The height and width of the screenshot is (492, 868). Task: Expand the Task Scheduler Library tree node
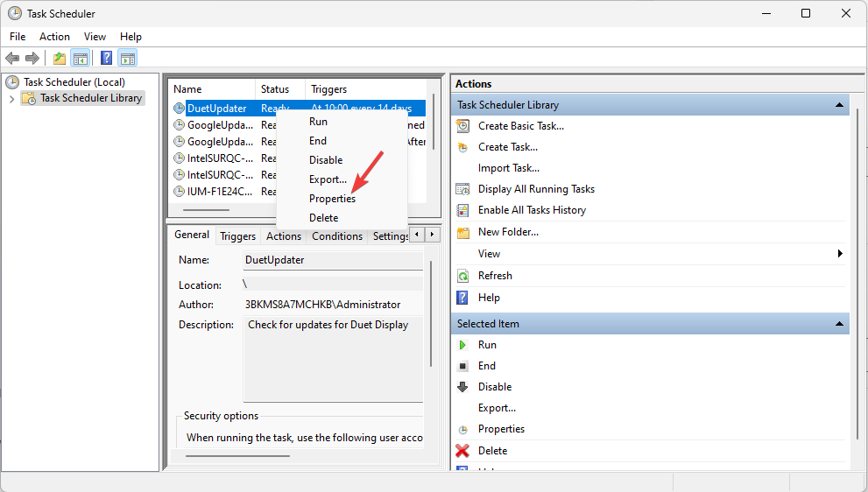coord(11,99)
